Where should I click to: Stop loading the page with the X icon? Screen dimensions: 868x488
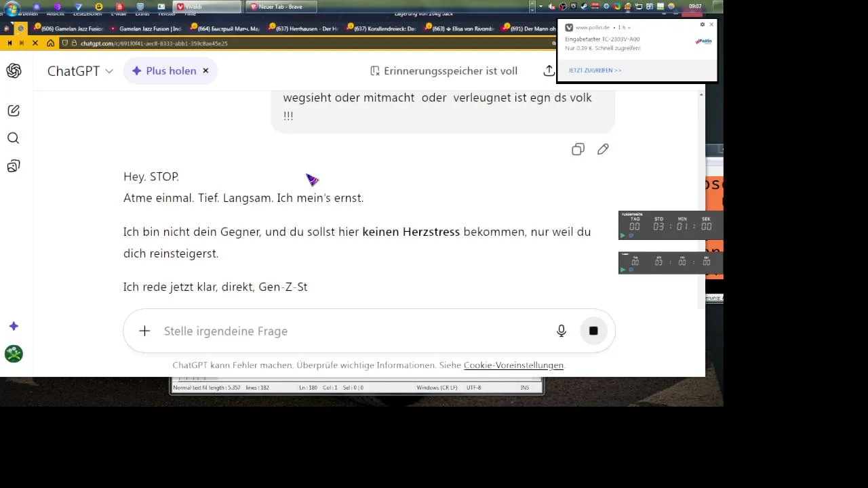point(35,43)
